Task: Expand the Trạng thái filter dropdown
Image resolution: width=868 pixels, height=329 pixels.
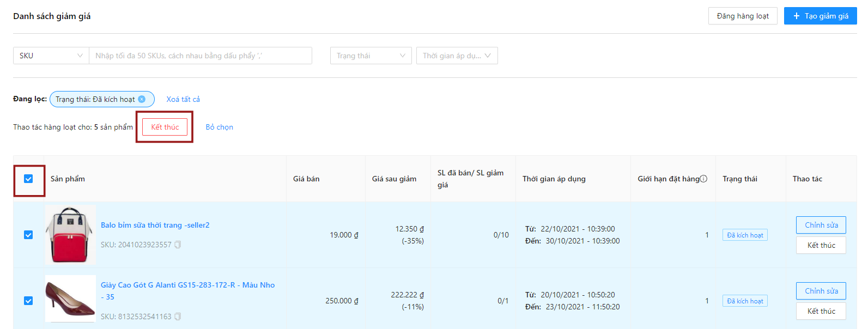Action: 371,56
